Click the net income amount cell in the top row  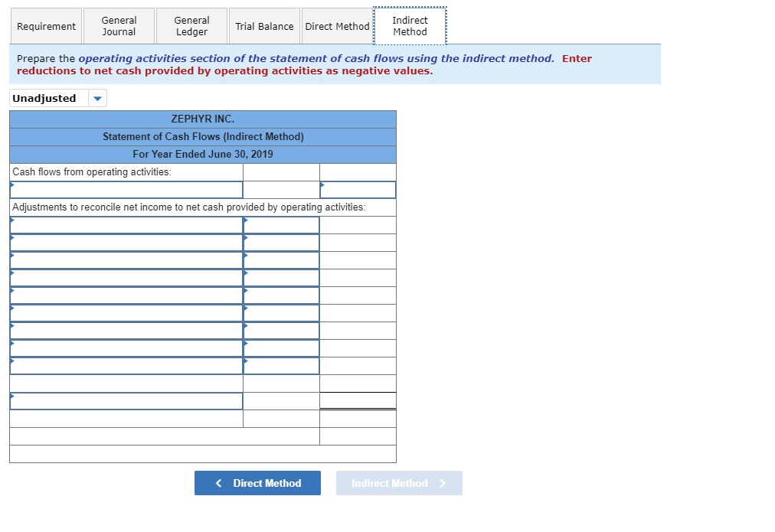tap(358, 189)
